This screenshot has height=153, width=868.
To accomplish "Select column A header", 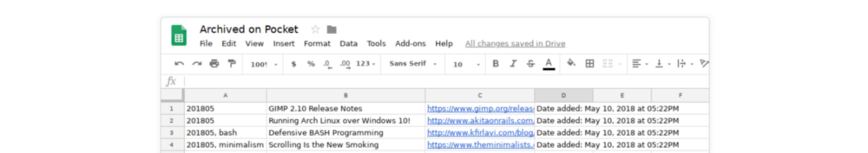I will (225, 95).
